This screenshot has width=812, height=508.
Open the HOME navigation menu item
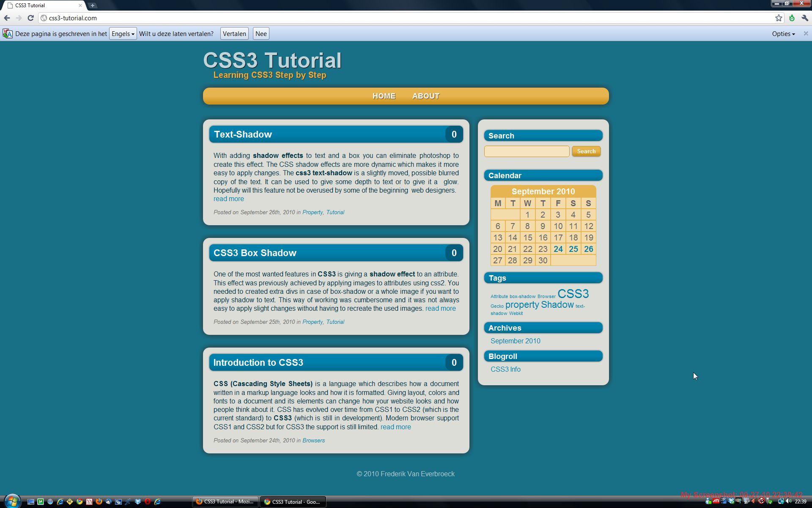(x=384, y=96)
